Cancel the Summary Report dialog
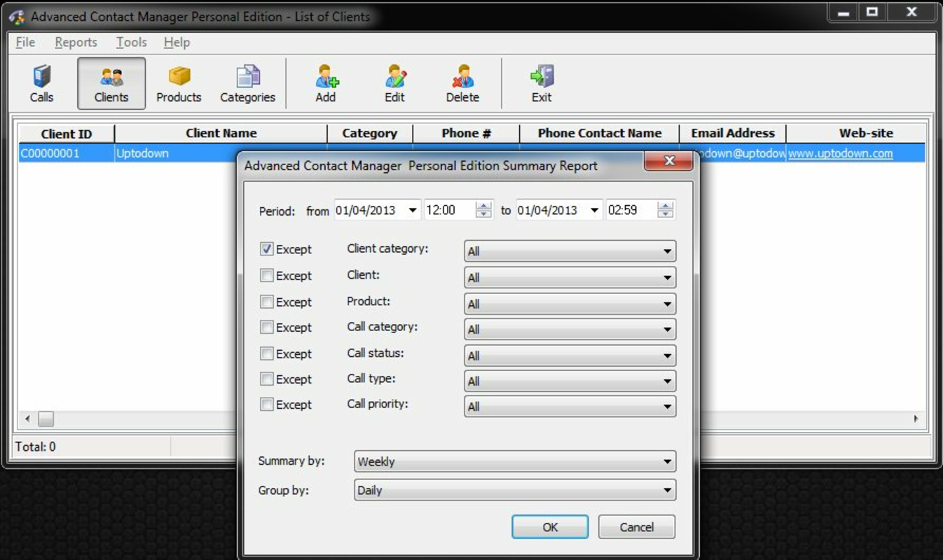The image size is (943, 560). click(x=637, y=527)
